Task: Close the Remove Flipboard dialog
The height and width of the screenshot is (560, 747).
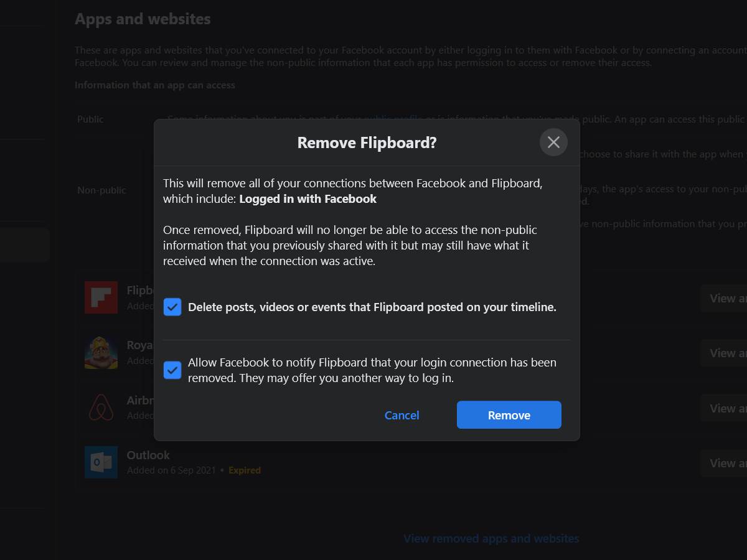Action: pyautogui.click(x=553, y=142)
